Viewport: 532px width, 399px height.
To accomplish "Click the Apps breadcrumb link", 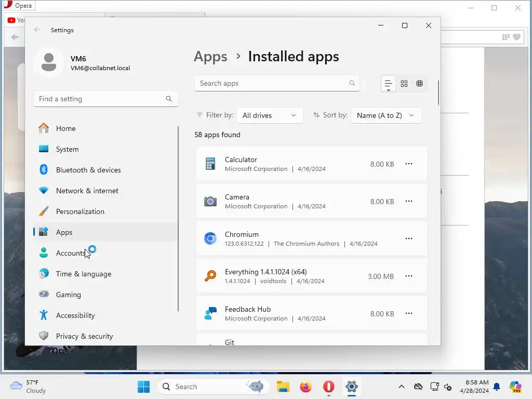I will click(210, 56).
